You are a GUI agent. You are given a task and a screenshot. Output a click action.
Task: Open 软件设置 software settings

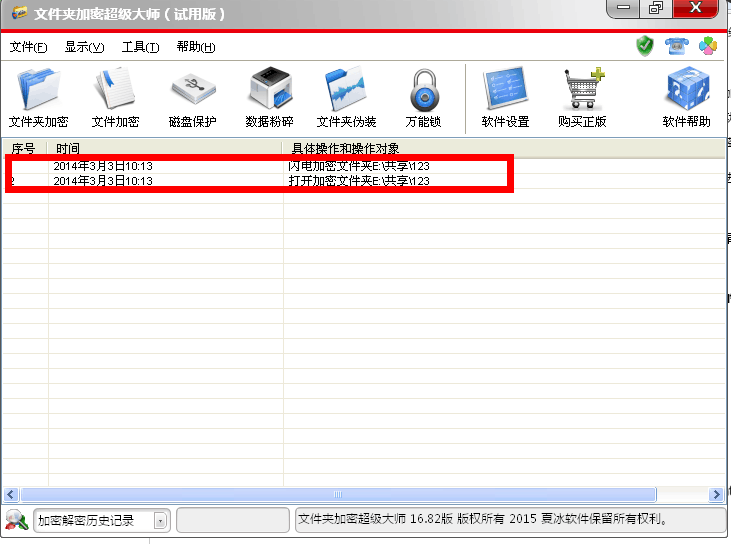(505, 98)
